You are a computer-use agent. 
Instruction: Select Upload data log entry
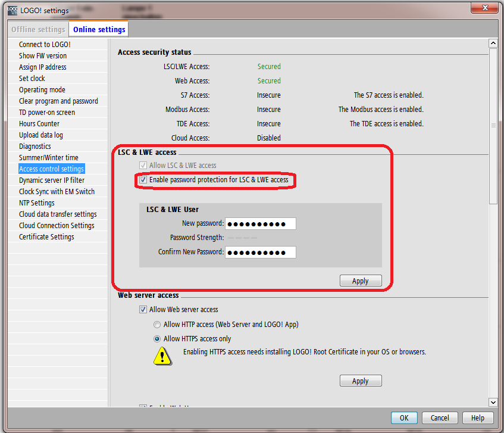pos(41,135)
